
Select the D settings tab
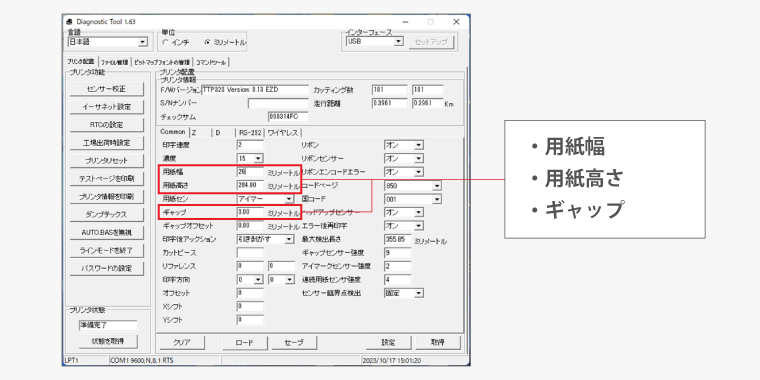[x=218, y=133]
